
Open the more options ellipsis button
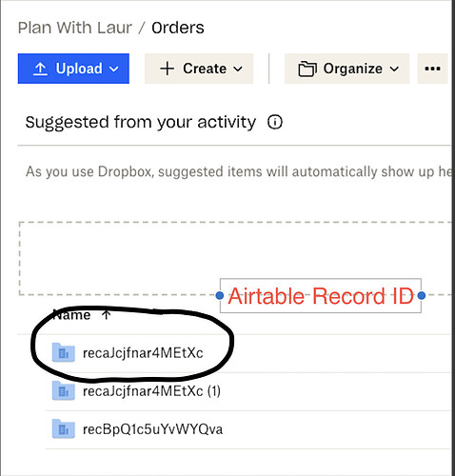tap(432, 69)
